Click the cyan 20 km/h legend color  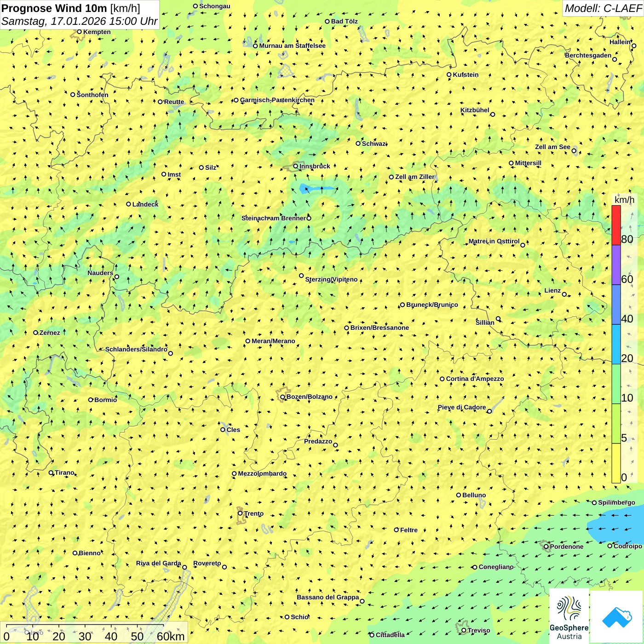pyautogui.click(x=616, y=344)
